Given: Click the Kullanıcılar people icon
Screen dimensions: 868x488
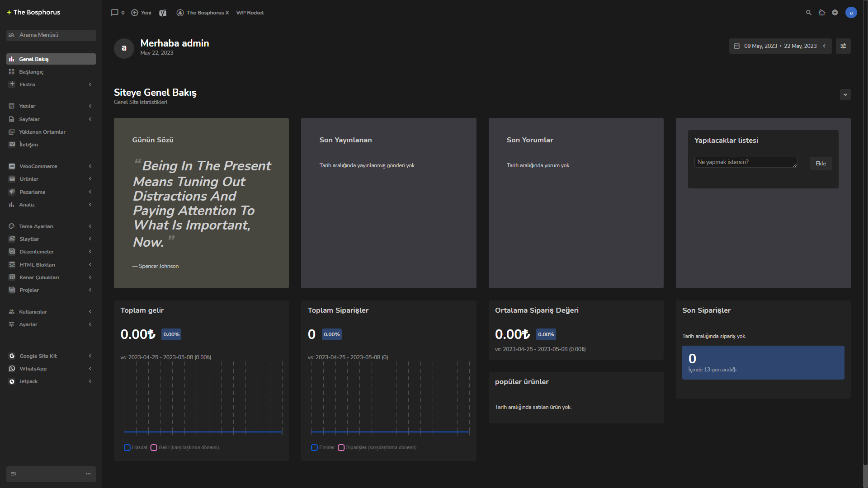Looking at the screenshot, I should coord(12,312).
